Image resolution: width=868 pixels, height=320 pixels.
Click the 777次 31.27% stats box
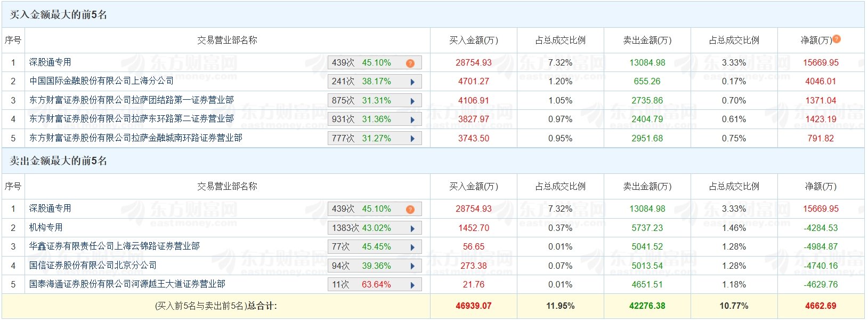[375, 139]
